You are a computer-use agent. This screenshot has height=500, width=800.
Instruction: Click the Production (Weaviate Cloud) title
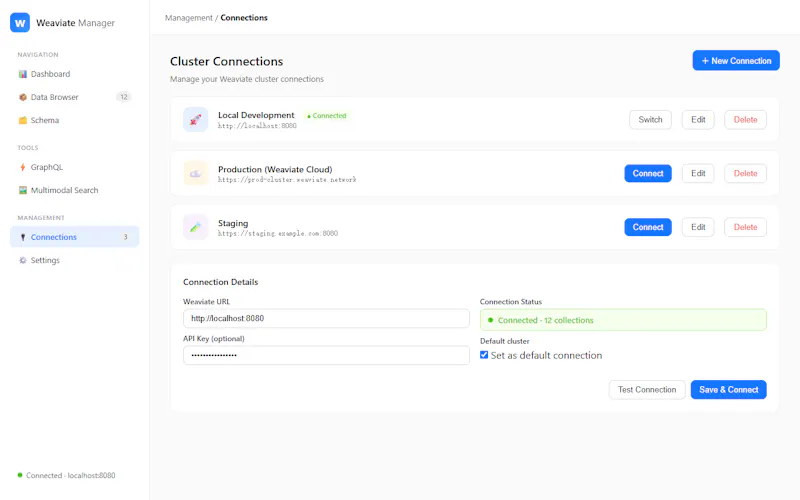tap(275, 169)
